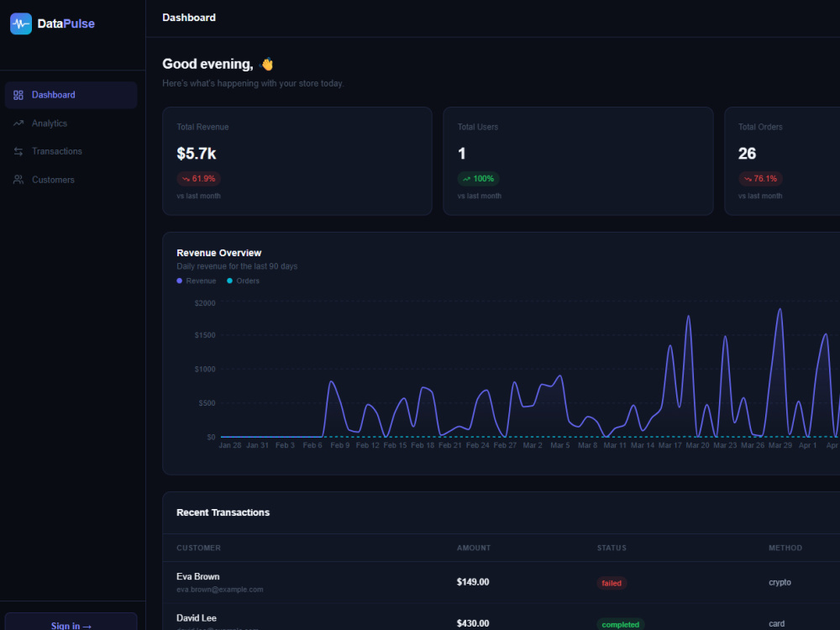This screenshot has width=840, height=630.
Task: Click the Dashboard page title in header
Action: (188, 18)
